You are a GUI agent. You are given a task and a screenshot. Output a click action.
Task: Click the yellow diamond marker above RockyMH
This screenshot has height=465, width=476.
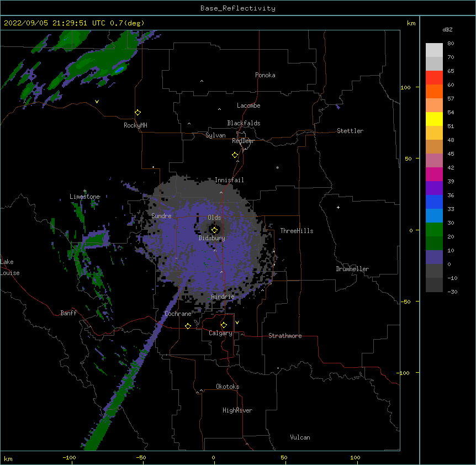137,113
